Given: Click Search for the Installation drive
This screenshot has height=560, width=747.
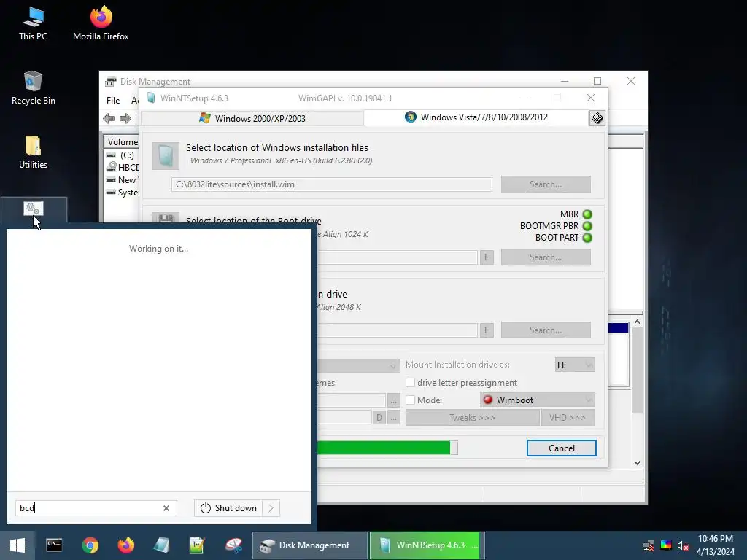Looking at the screenshot, I should [x=546, y=330].
